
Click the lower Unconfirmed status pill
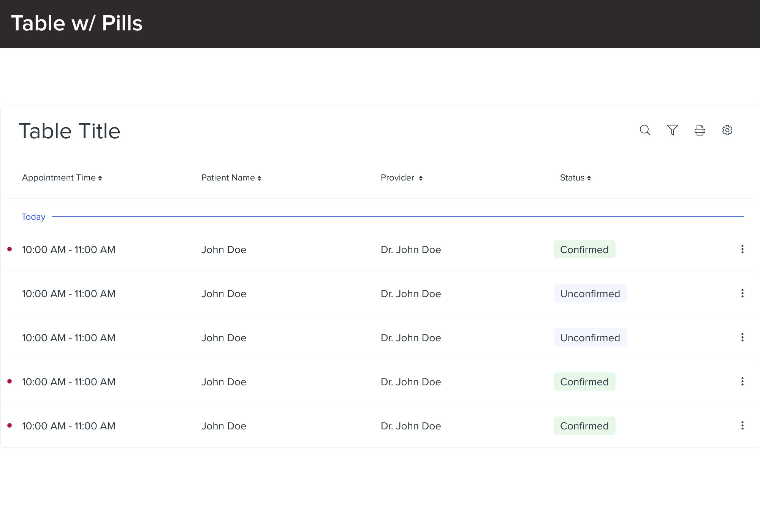point(590,337)
